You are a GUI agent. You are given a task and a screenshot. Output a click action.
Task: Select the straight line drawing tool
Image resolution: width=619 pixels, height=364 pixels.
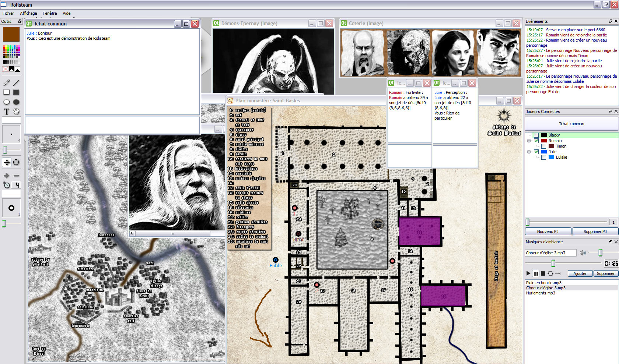(x=16, y=83)
